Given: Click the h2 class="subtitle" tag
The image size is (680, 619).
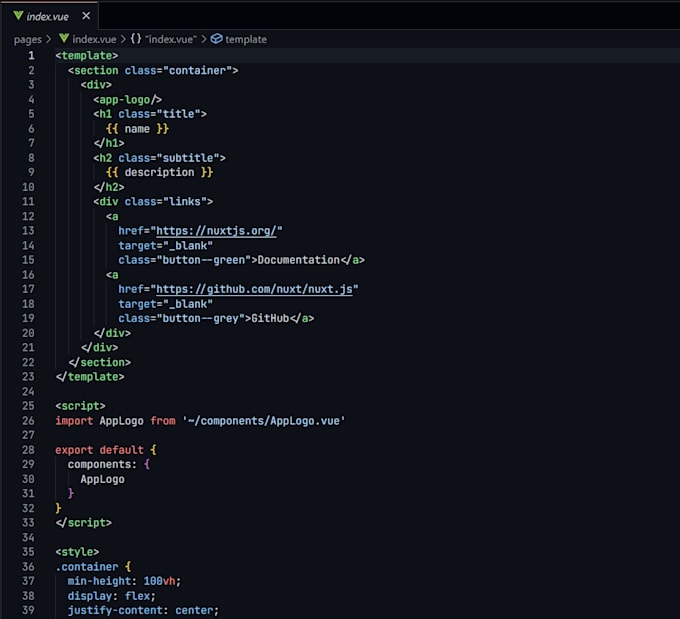Looking at the screenshot, I should [x=160, y=158].
